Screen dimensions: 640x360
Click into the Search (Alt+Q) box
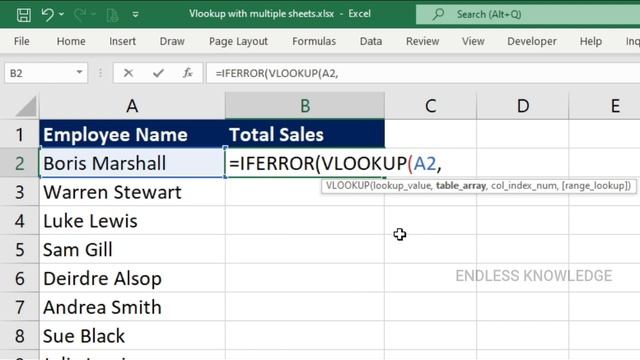click(528, 14)
